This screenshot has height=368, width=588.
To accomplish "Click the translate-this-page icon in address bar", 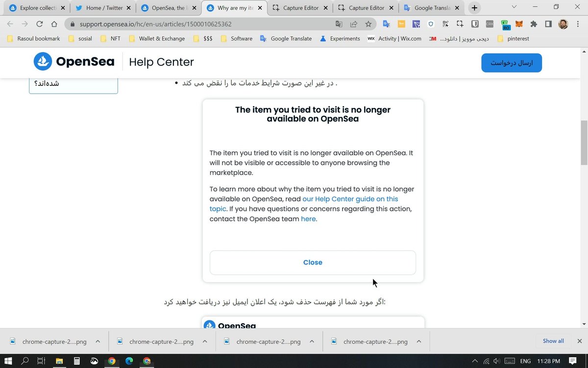I will coord(339,24).
